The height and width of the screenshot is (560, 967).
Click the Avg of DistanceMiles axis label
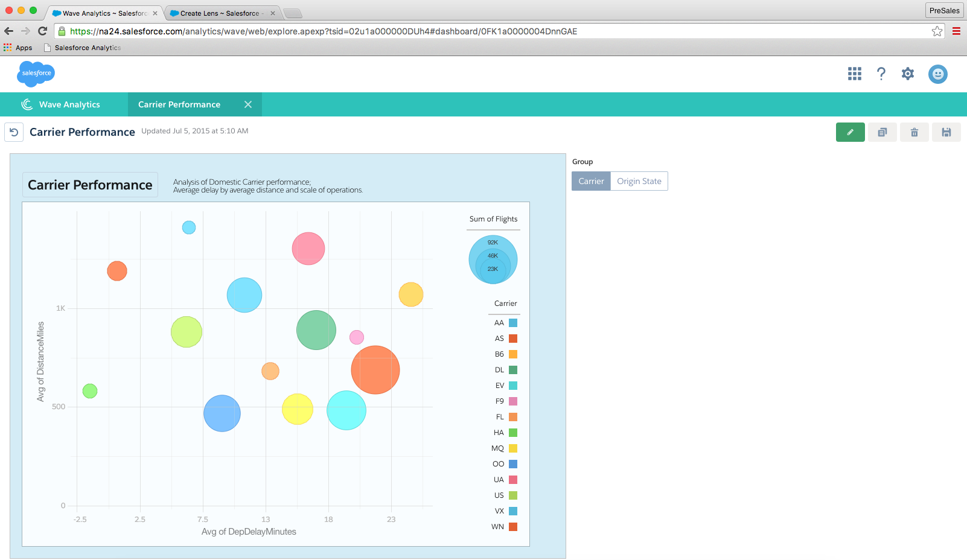(40, 361)
